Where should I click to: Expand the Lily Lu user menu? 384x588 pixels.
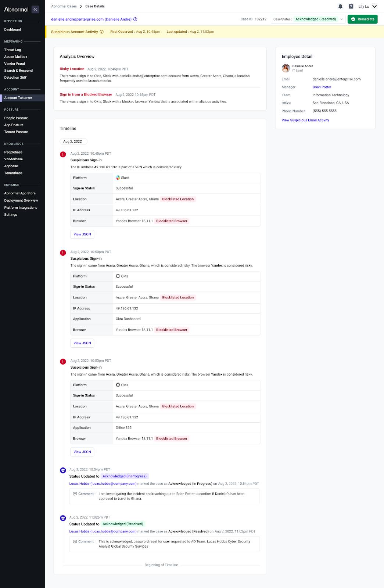(368, 6)
